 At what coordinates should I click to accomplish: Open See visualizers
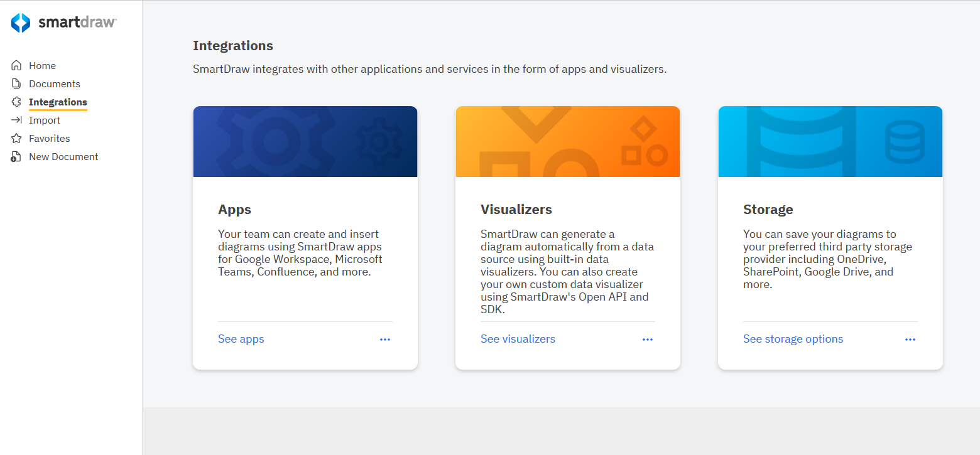tap(518, 339)
